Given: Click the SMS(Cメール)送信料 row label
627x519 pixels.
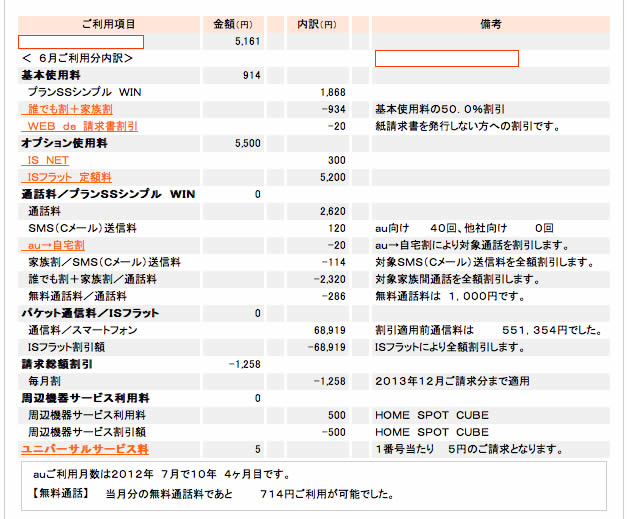Looking at the screenshot, I should click(x=82, y=228).
